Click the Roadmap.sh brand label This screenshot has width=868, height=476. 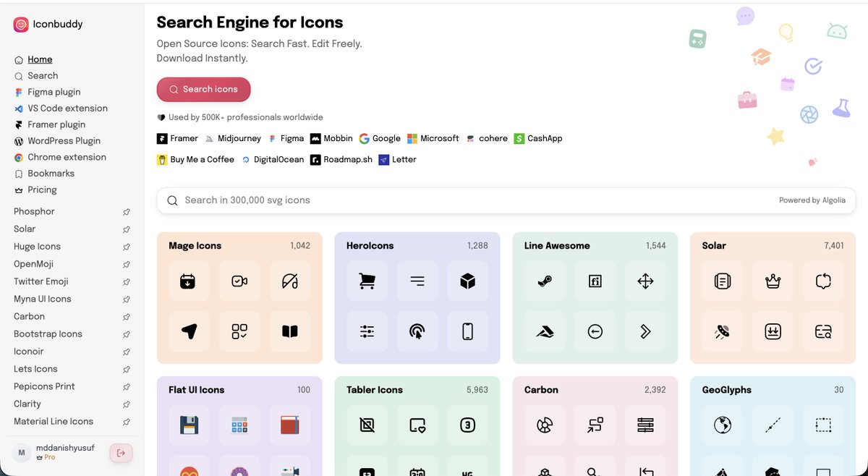(348, 159)
